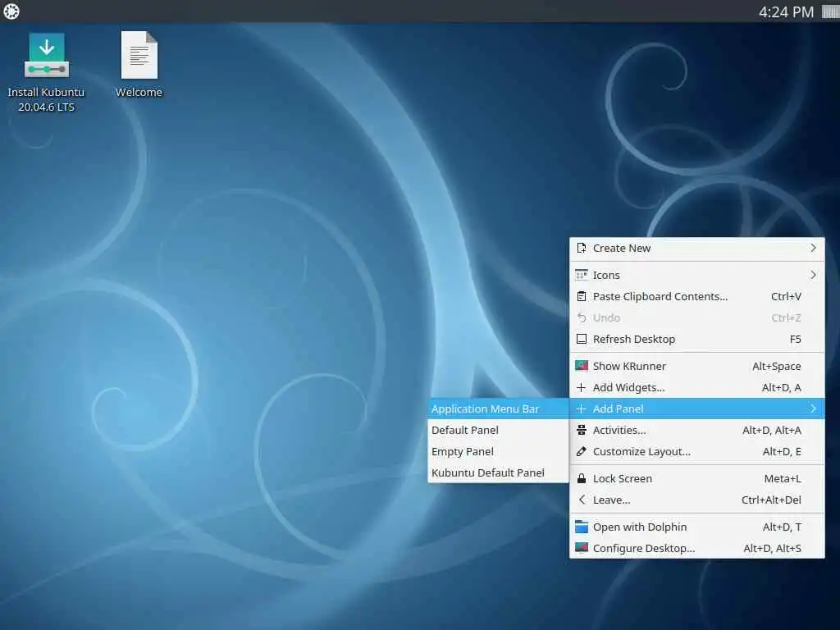
Task: Click the plus icon next to Add Panel
Action: (582, 409)
